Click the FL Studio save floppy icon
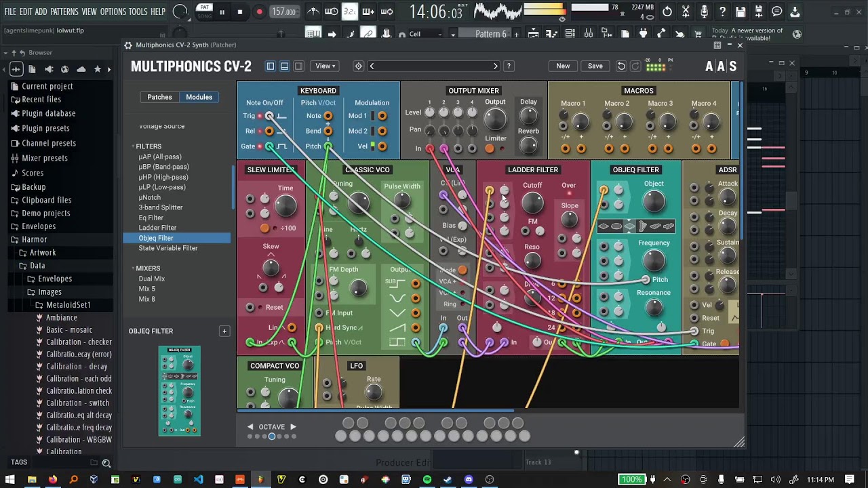This screenshot has height=488, width=868. pos(741,12)
